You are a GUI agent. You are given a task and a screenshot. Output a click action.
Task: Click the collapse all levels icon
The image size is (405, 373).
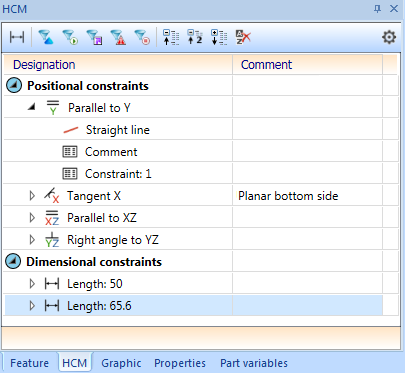pos(171,37)
